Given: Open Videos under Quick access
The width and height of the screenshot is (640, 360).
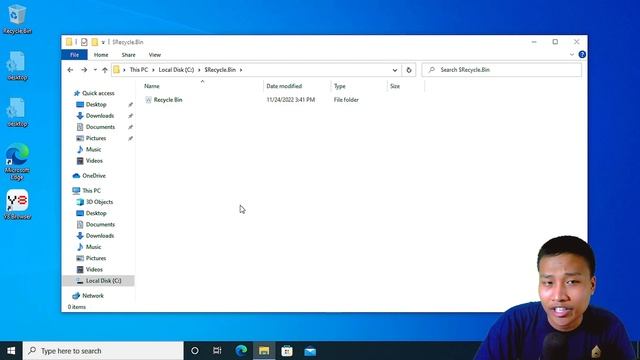Looking at the screenshot, I should coord(94,161).
